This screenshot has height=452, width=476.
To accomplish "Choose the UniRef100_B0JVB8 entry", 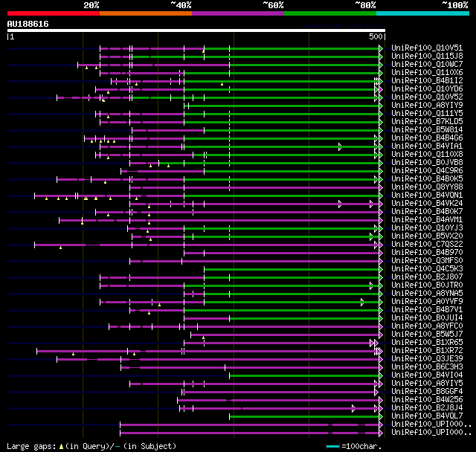I will [x=427, y=163].
